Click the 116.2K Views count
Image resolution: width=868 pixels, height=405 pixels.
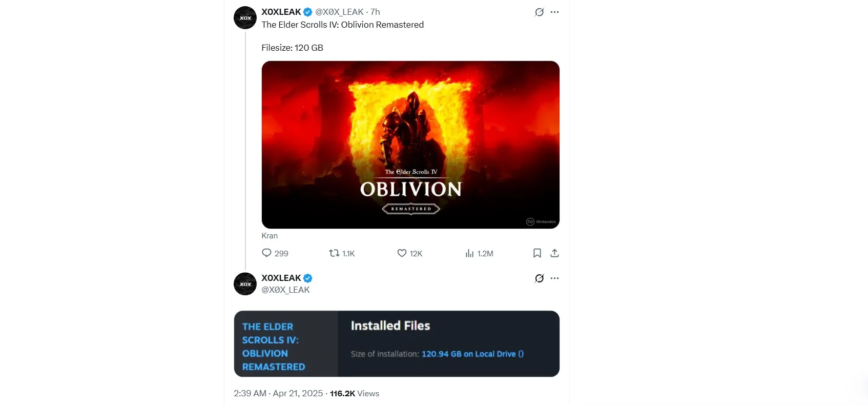355,394
